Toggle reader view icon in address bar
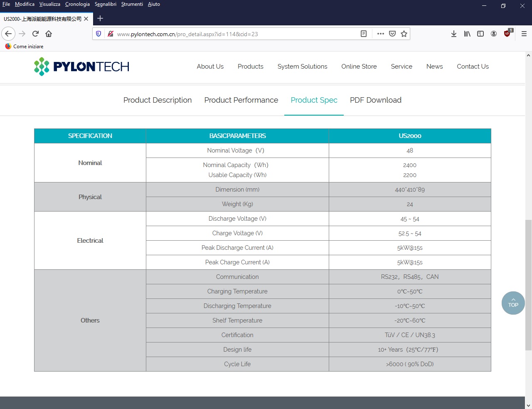The image size is (532, 409). [x=363, y=34]
